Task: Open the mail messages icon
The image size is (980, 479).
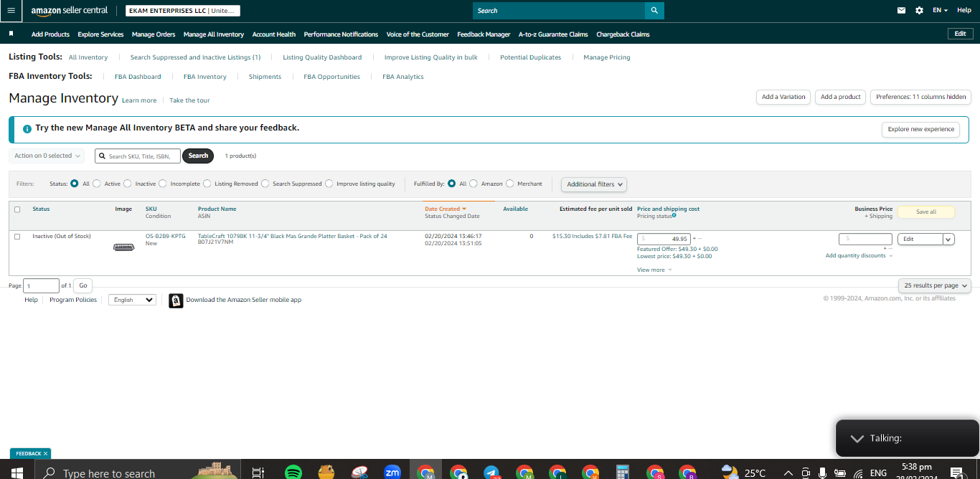Action: click(x=901, y=11)
